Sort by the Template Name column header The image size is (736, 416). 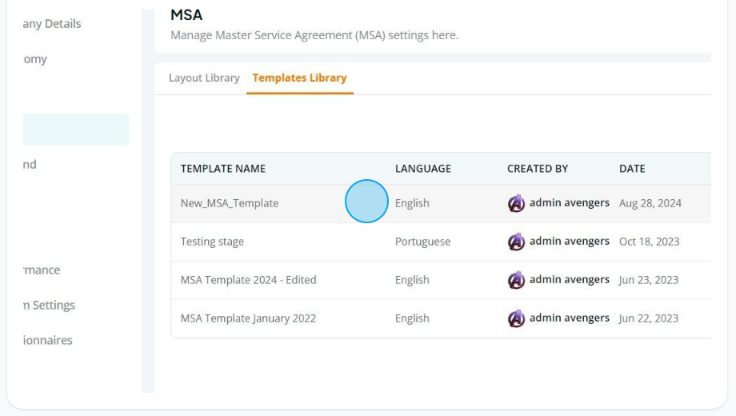(223, 169)
